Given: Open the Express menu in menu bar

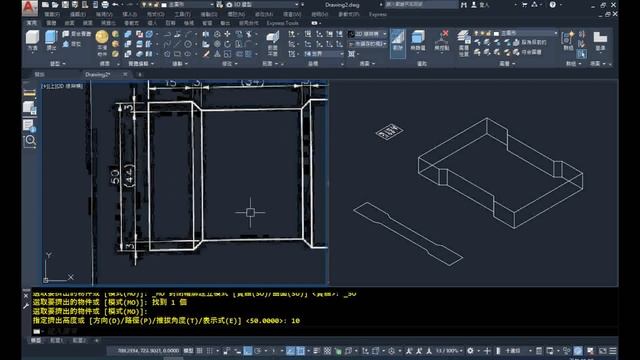Looking at the screenshot, I should 378,14.
